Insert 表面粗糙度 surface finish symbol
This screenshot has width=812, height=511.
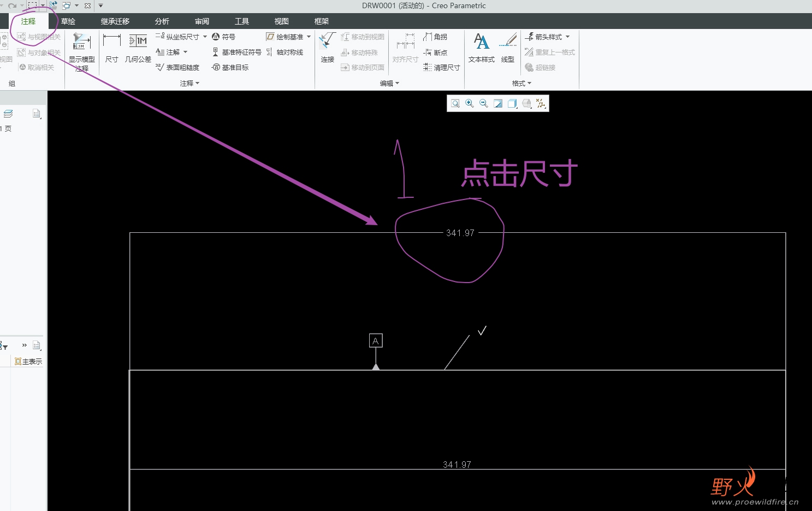(x=177, y=67)
